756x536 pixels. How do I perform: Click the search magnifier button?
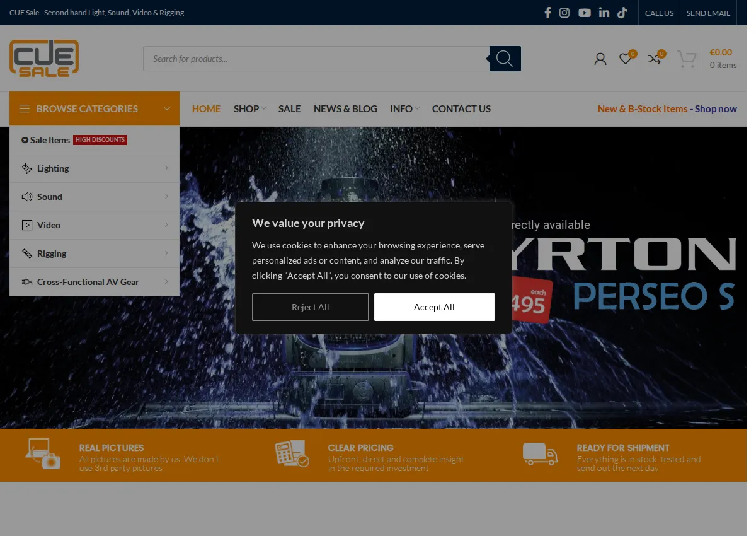pos(505,59)
